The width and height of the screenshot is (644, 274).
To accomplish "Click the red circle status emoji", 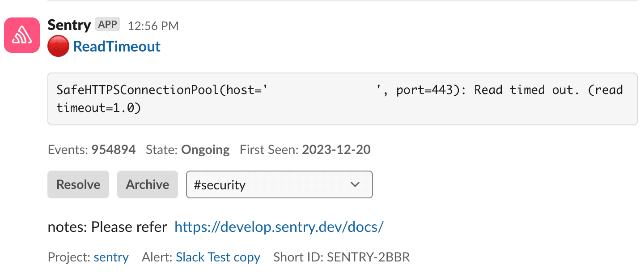I will pos(58,46).
